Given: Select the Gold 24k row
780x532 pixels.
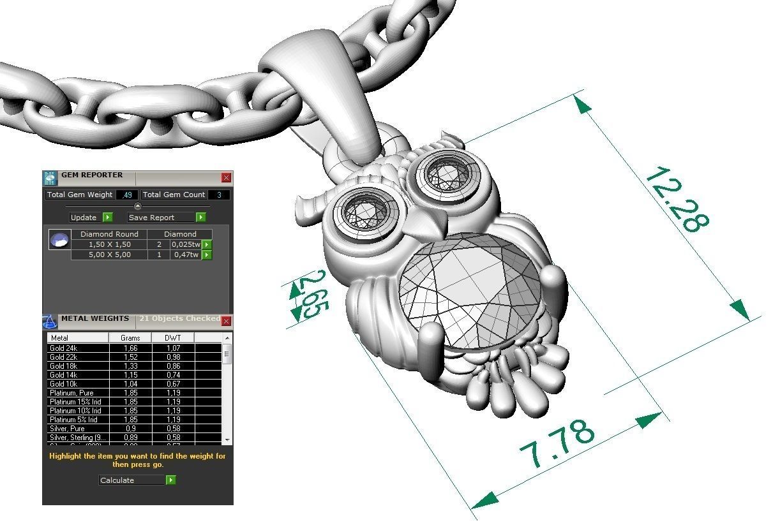Looking at the screenshot, I should click(135, 349).
